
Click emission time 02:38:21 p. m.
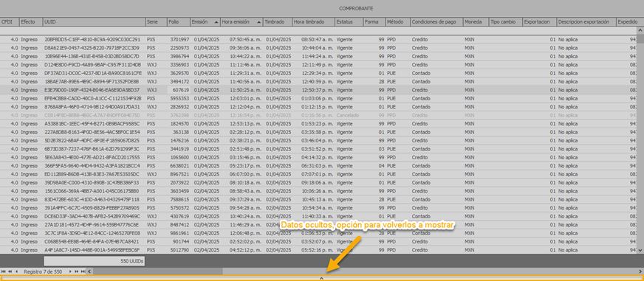pyautogui.click(x=246, y=140)
